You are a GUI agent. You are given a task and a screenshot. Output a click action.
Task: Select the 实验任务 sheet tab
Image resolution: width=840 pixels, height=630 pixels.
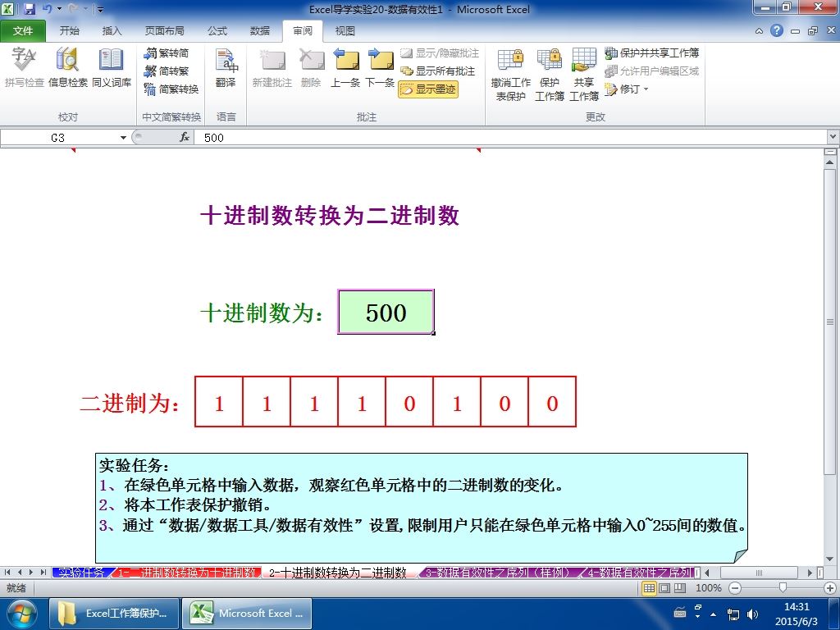click(x=81, y=573)
